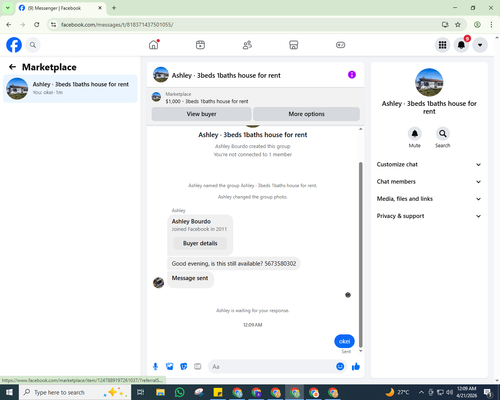This screenshot has width=500, height=400.
Task: Click the View buyer button
Action: tap(201, 114)
